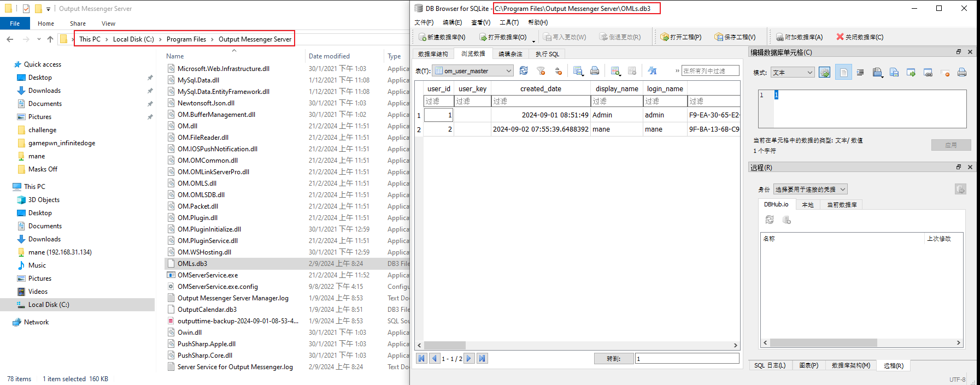Click the display_name column filter field

617,101
